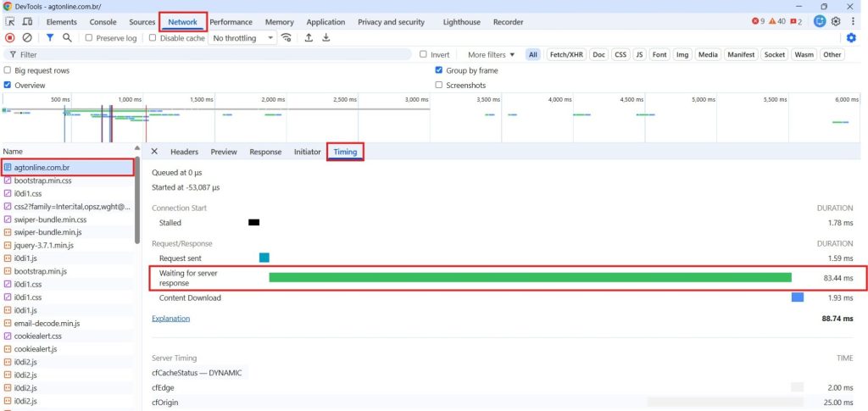Open DevTools settings gear

click(x=836, y=21)
